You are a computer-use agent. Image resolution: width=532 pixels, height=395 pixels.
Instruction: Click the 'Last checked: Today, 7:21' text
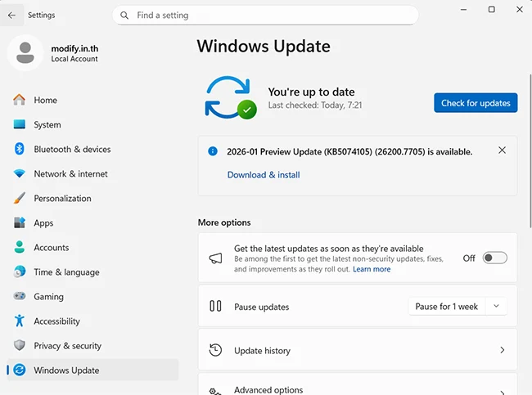(x=315, y=105)
